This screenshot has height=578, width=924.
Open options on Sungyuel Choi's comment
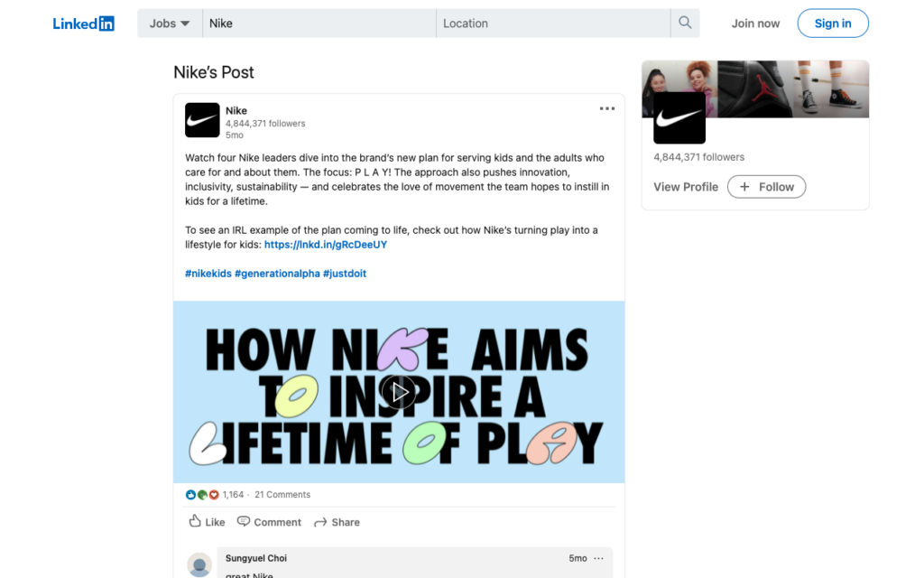[599, 558]
